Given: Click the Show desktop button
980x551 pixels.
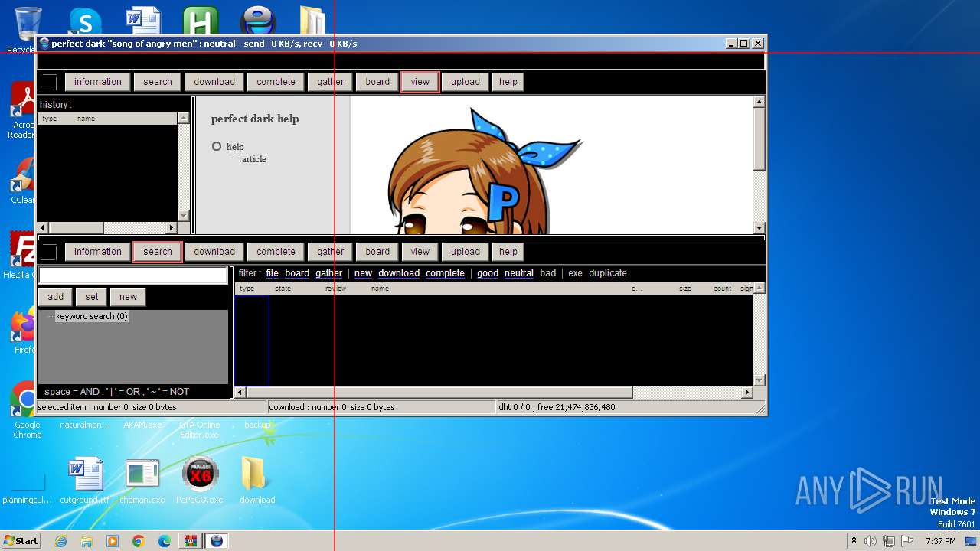Looking at the screenshot, I should [x=972, y=541].
